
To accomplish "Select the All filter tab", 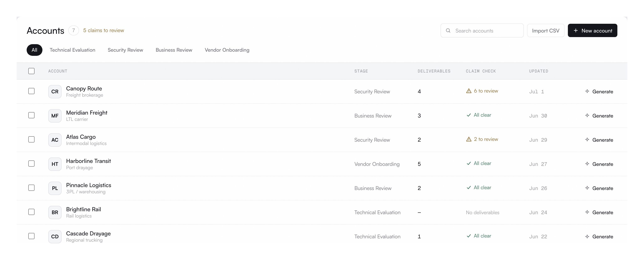I will pos(34,50).
